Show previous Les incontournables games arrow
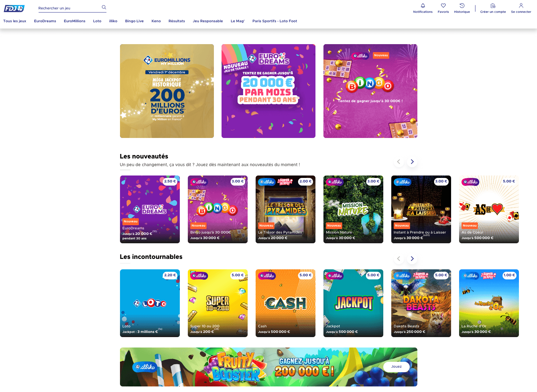Screen dimensions: 537x392 tap(399, 259)
